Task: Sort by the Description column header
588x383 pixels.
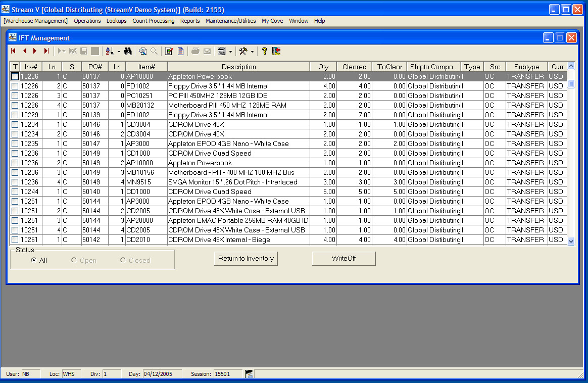Action: coord(239,67)
